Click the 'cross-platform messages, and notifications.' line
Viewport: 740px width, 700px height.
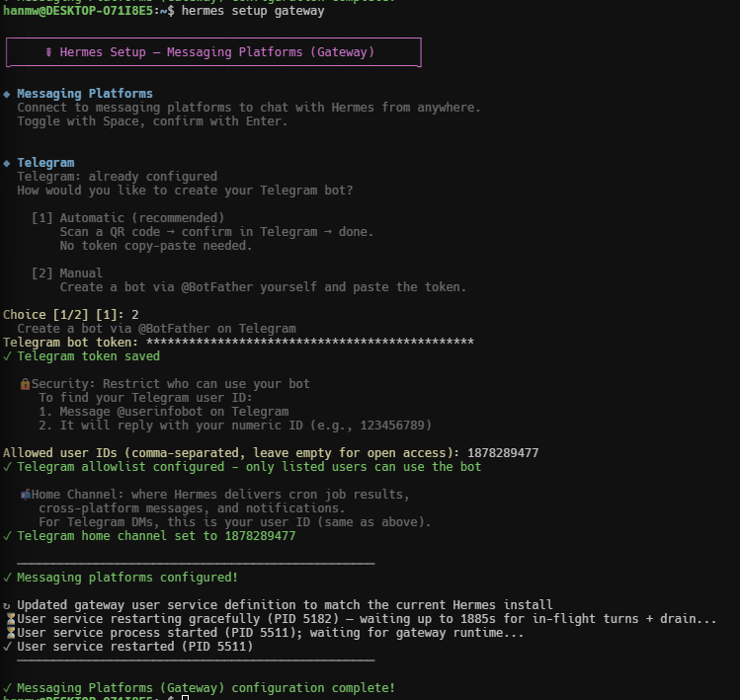pyautogui.click(x=192, y=508)
